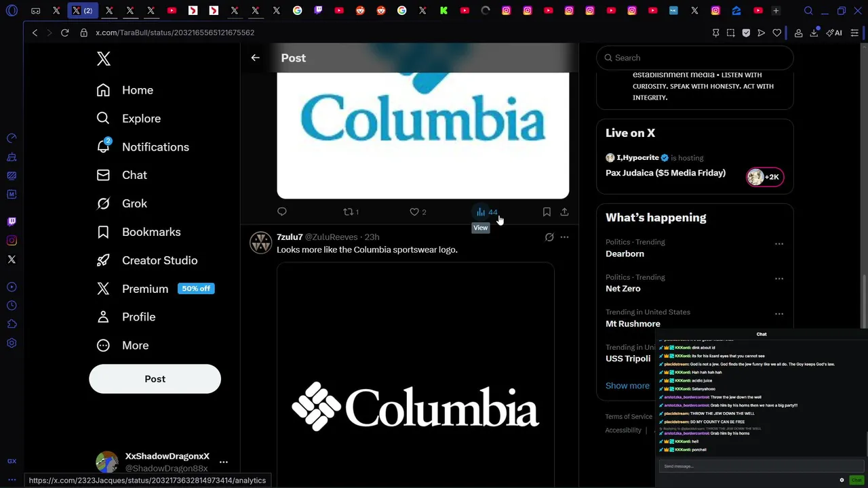The height and width of the screenshot is (488, 868).
Task: Switch to the Kick browser tab
Action: [x=443, y=11]
